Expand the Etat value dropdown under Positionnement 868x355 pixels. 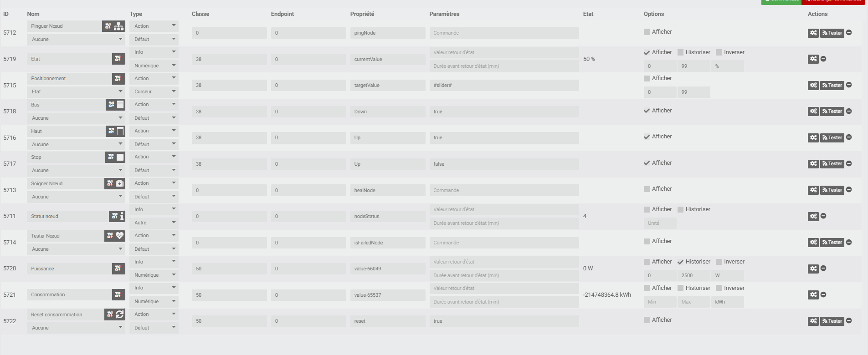[76, 92]
